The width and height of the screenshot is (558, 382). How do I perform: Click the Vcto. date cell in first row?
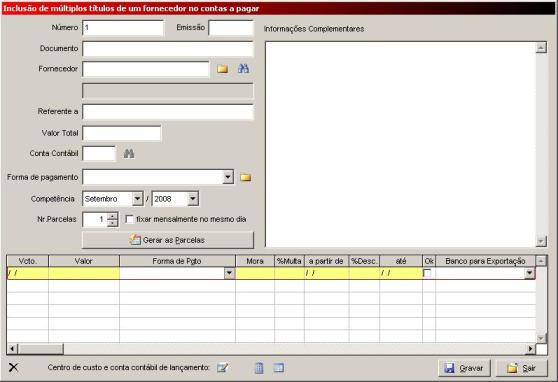(x=28, y=273)
